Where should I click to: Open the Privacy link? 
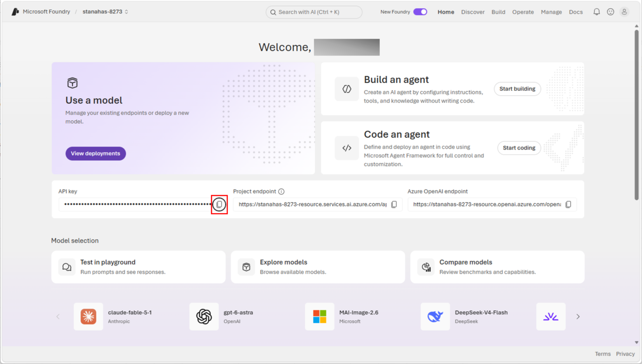(x=625, y=354)
